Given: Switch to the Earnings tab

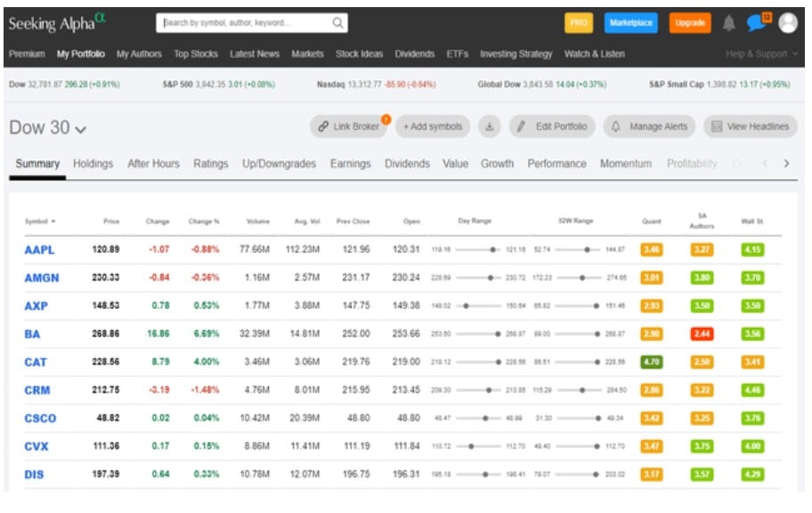Looking at the screenshot, I should 351,164.
